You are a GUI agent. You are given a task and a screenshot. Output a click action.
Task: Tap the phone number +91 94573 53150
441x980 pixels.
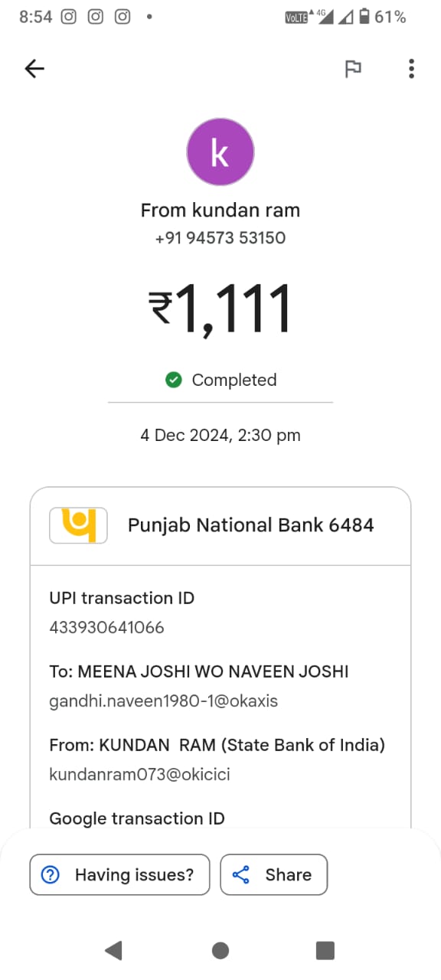click(220, 238)
